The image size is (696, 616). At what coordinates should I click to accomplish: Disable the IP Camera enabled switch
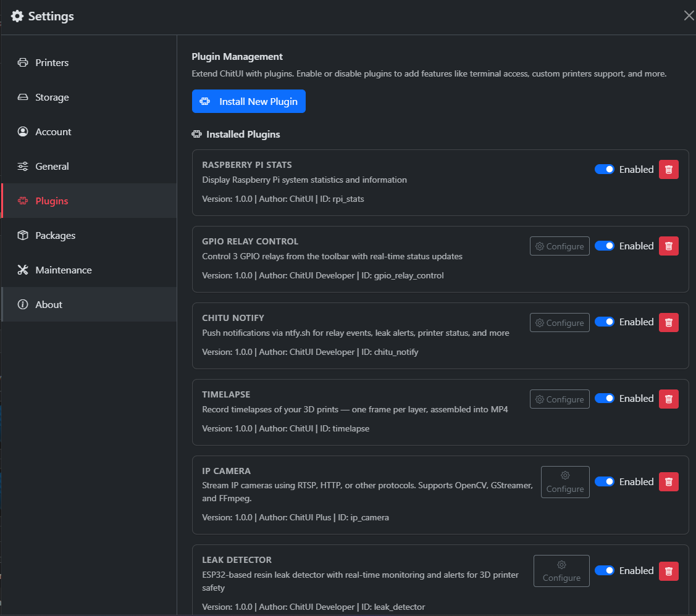pos(605,481)
